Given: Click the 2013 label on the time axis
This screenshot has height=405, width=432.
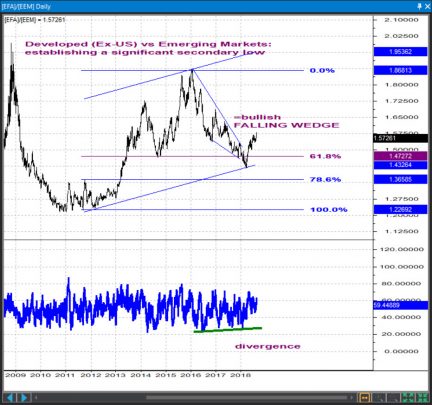Looking at the screenshot, I should [116, 375].
